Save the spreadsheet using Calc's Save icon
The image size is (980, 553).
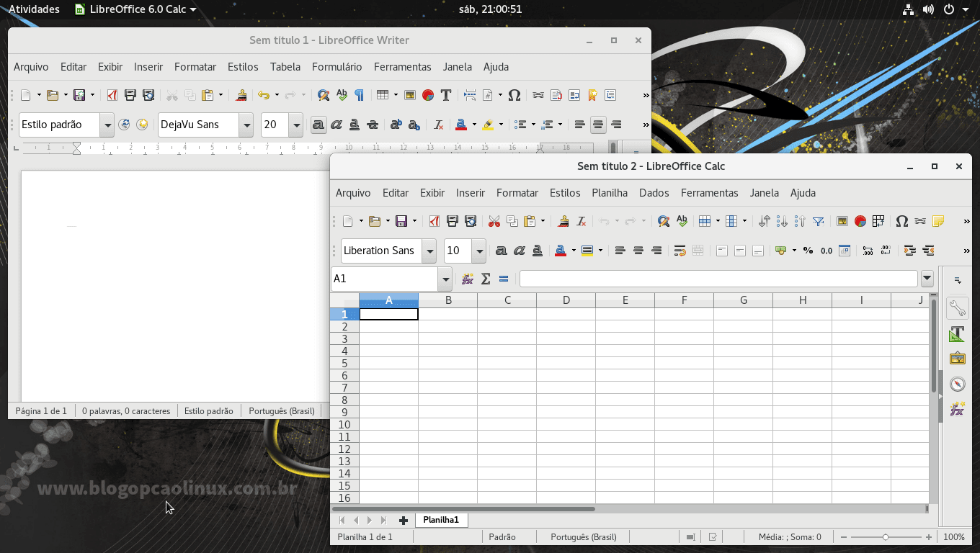coord(402,221)
